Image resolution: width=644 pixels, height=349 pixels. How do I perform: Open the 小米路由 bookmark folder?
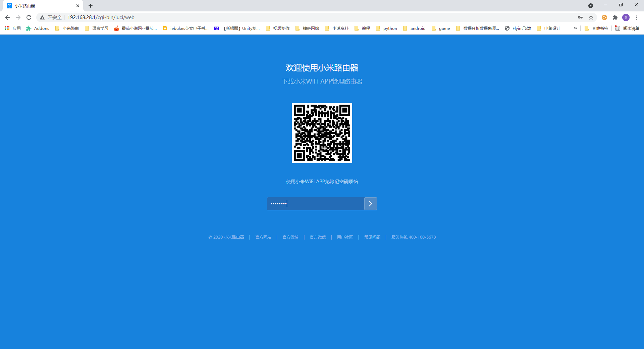tap(67, 28)
